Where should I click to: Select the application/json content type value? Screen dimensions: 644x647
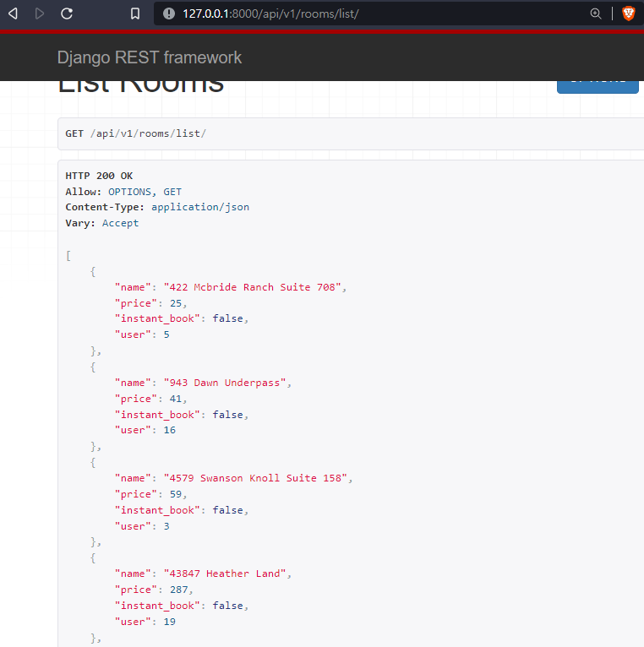click(200, 207)
